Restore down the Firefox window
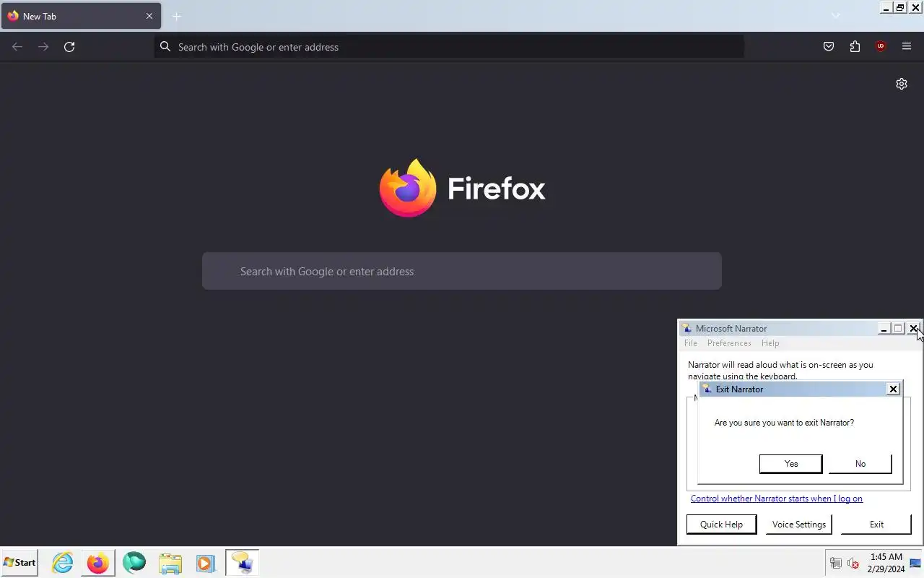 pyautogui.click(x=900, y=7)
